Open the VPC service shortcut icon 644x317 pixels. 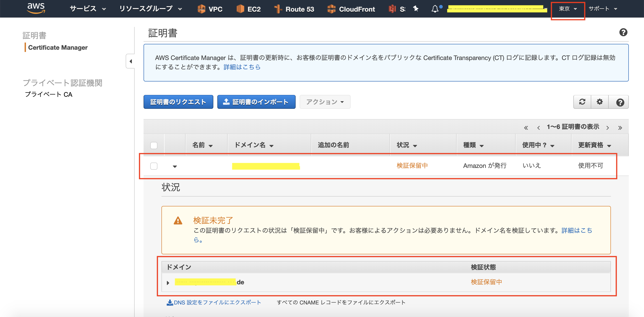click(x=201, y=9)
